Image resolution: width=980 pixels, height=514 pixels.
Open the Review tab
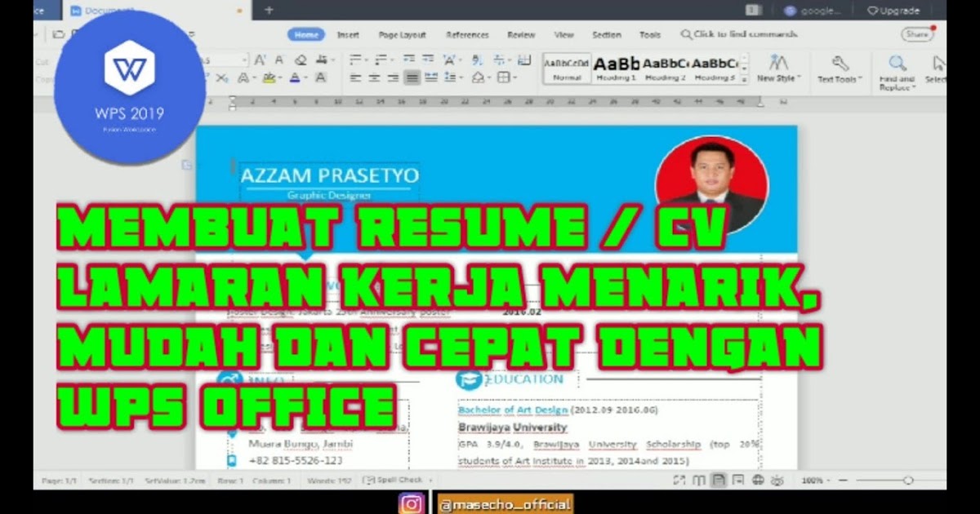click(x=521, y=35)
